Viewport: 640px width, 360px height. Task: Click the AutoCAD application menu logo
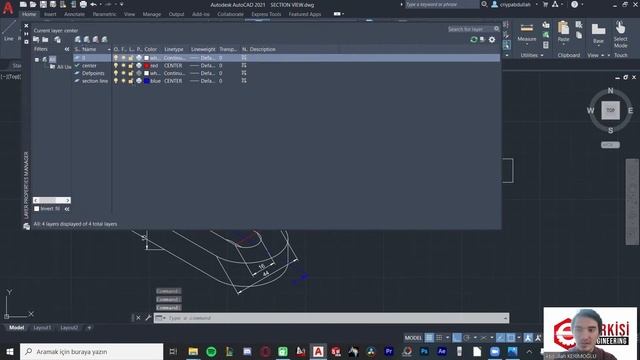pos(8,8)
